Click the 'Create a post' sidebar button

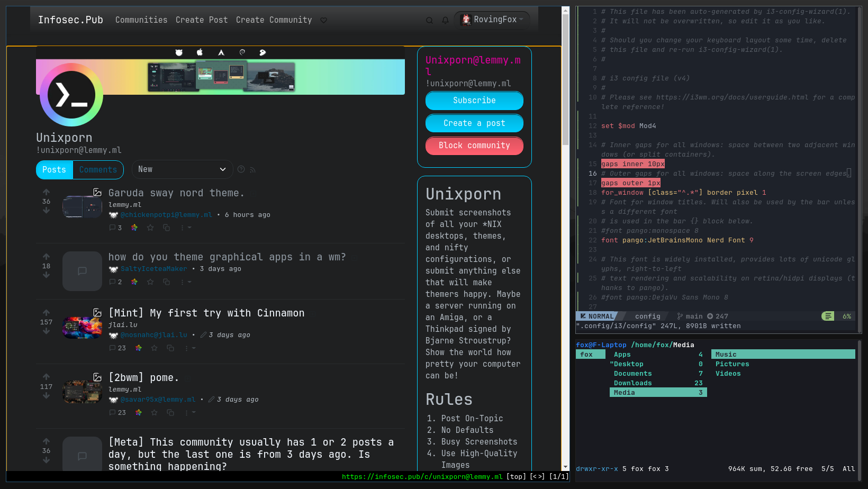(474, 123)
